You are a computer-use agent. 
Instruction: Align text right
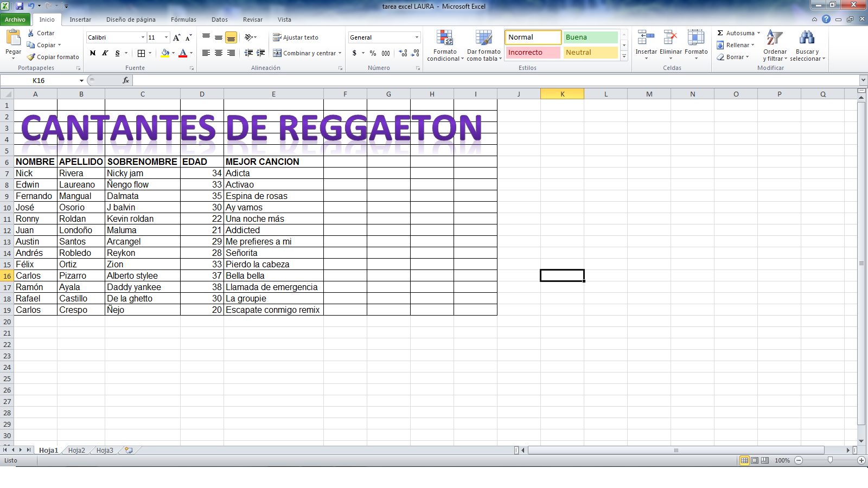(x=231, y=53)
